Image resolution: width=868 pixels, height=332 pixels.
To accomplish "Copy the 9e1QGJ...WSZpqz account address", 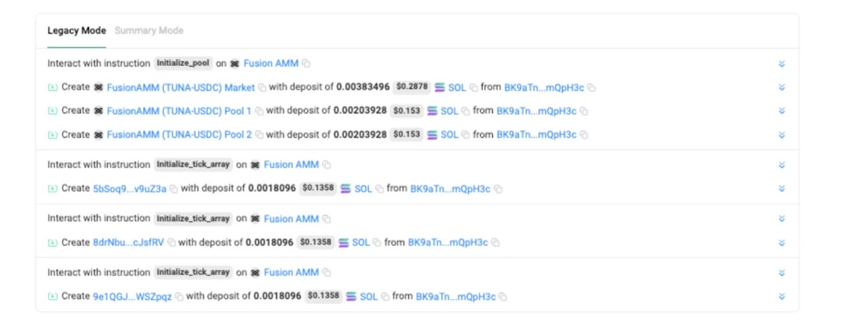I will click(x=179, y=297).
